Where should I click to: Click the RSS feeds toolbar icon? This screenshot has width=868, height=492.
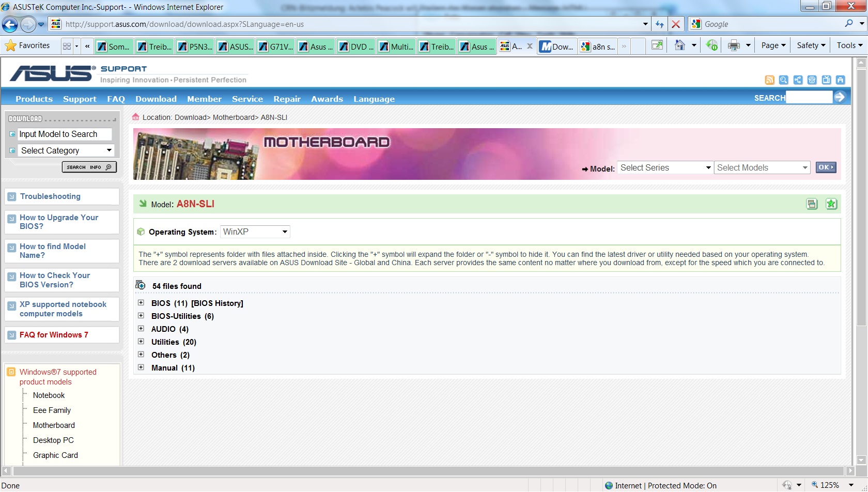click(x=712, y=45)
